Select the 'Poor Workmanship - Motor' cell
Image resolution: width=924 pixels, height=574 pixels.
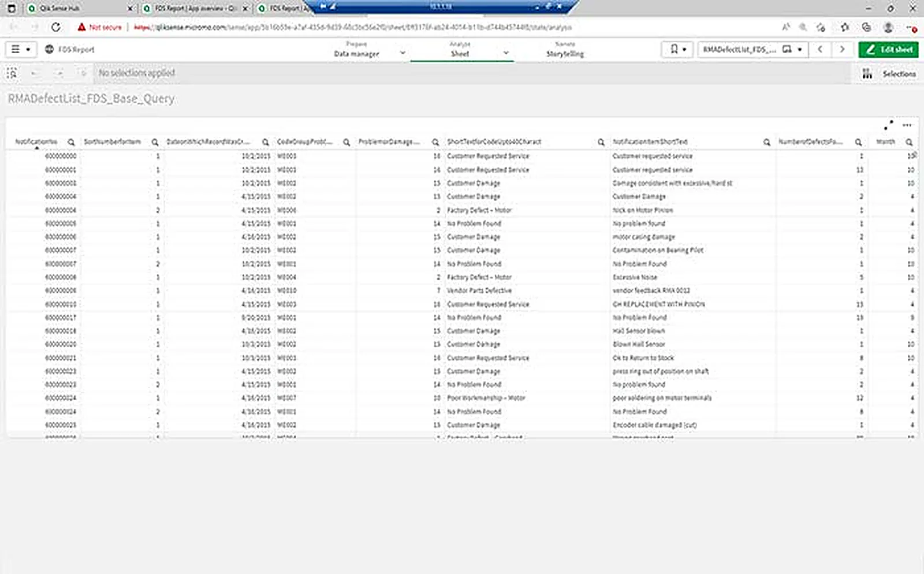pyautogui.click(x=486, y=398)
